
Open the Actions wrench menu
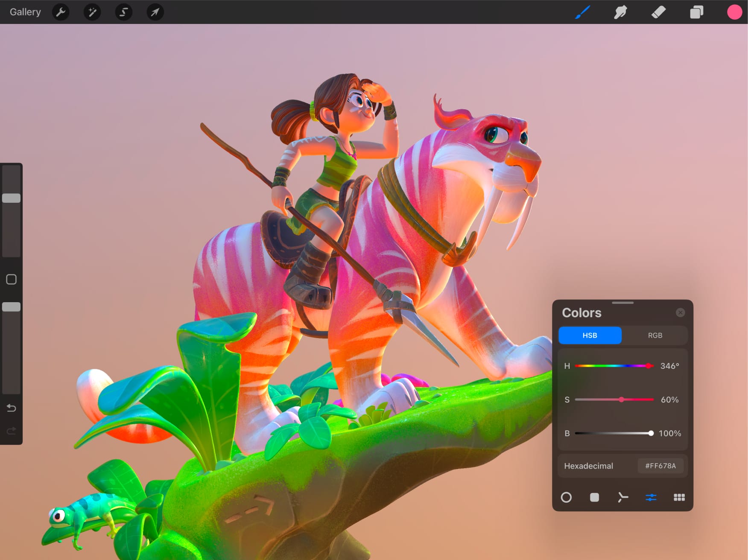tap(61, 12)
